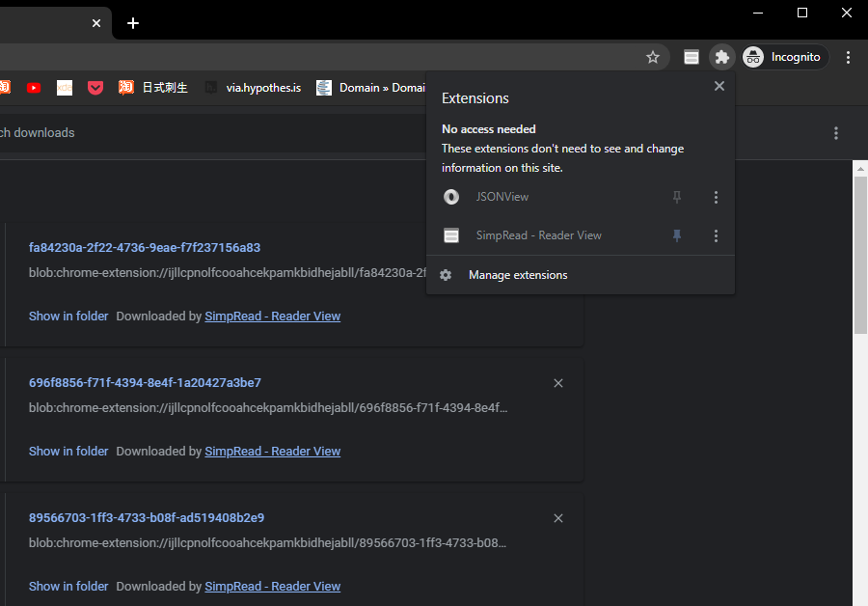Click the blob URL of 89566703 download

tap(267, 543)
